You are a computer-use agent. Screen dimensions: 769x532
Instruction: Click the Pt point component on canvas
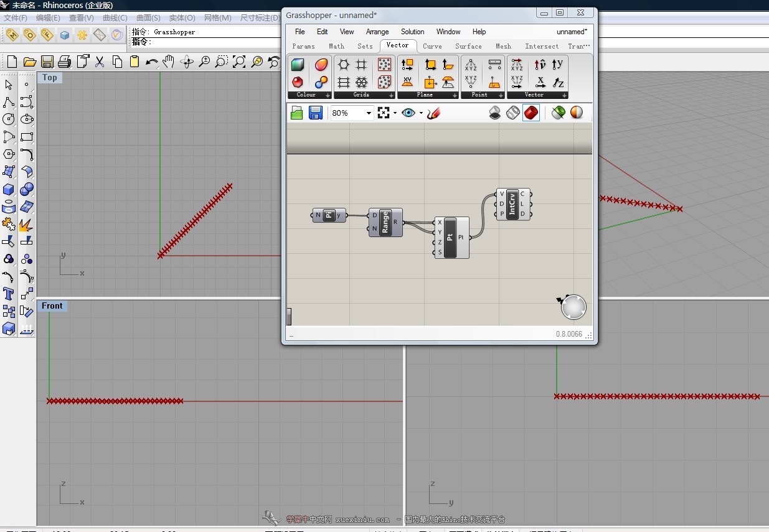tap(451, 238)
